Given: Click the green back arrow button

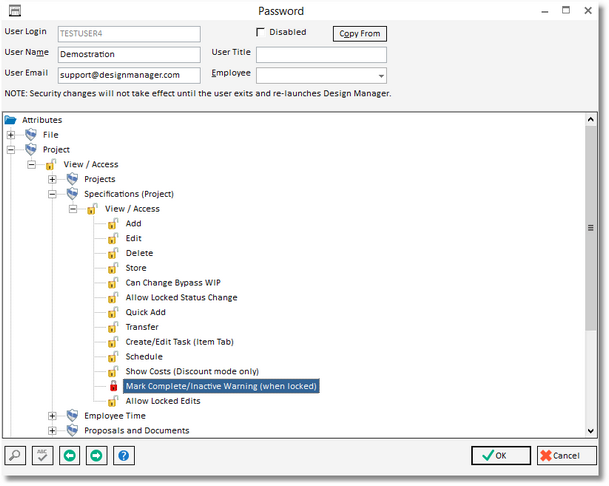Looking at the screenshot, I should pyautogui.click(x=70, y=455).
